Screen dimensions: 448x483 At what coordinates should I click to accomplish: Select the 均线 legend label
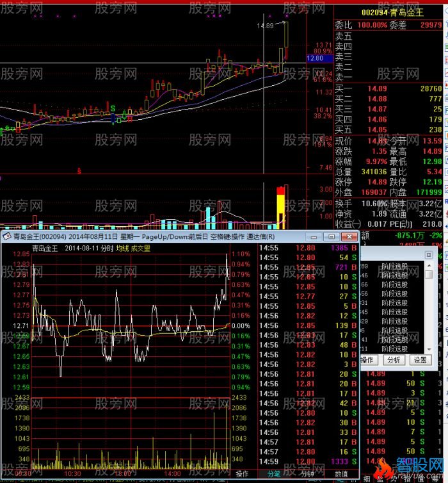[122, 249]
